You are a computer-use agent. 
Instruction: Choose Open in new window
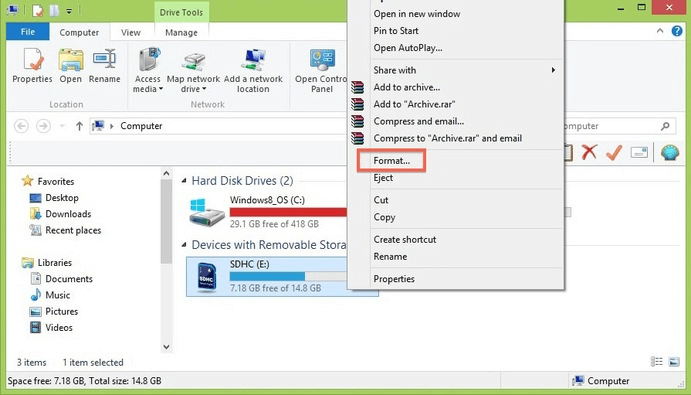417,14
